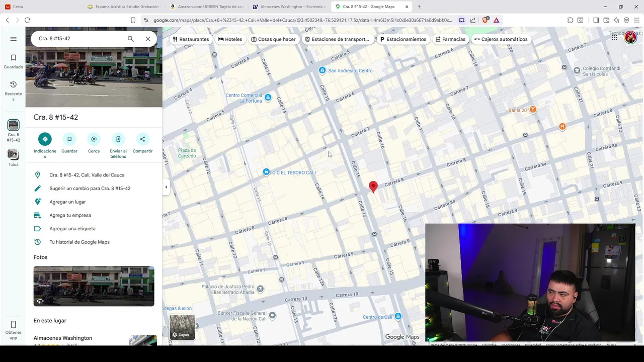Switch to Amazon.com UGREEN Tarjeta tab
Image resolution: width=644 pixels, height=362 pixels.
[x=206, y=7]
